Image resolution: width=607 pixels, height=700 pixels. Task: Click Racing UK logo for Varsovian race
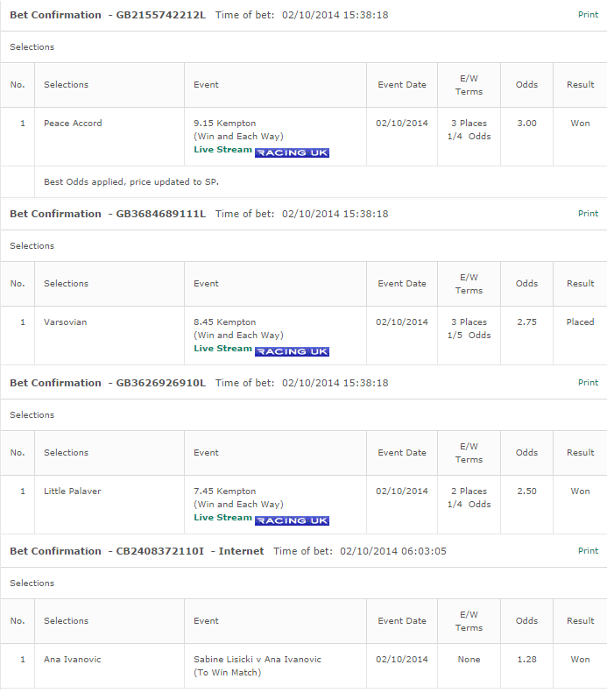coord(292,352)
